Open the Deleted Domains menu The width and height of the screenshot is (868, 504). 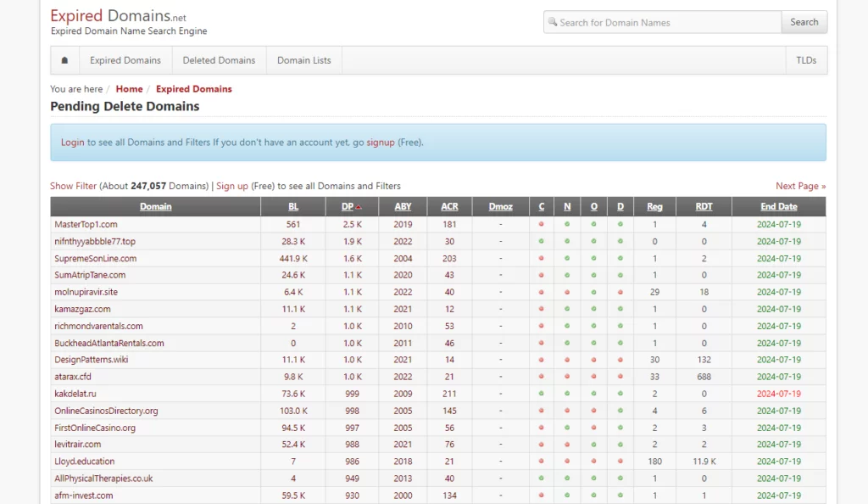(x=219, y=60)
